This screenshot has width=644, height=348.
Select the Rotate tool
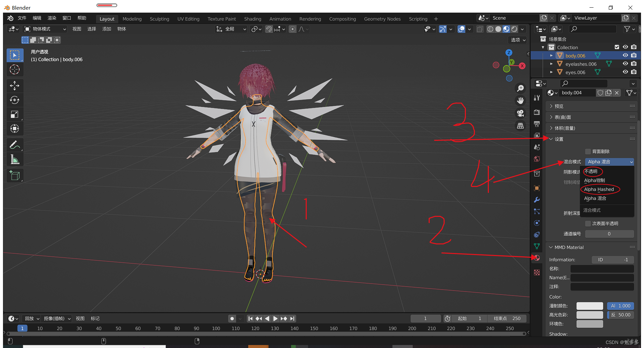pyautogui.click(x=15, y=100)
